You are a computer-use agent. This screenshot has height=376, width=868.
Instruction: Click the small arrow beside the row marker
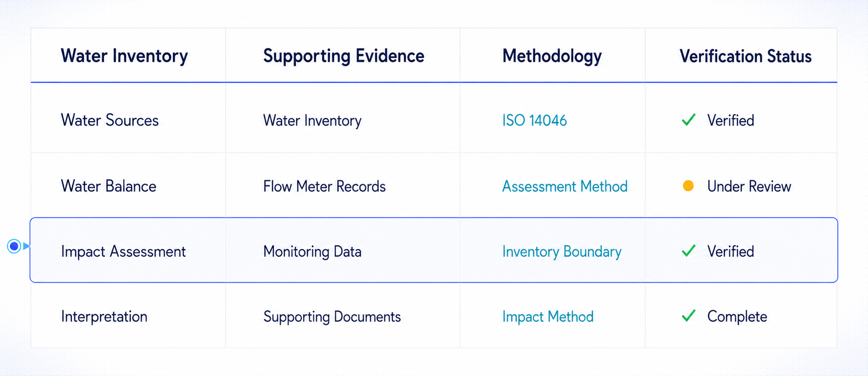26,246
